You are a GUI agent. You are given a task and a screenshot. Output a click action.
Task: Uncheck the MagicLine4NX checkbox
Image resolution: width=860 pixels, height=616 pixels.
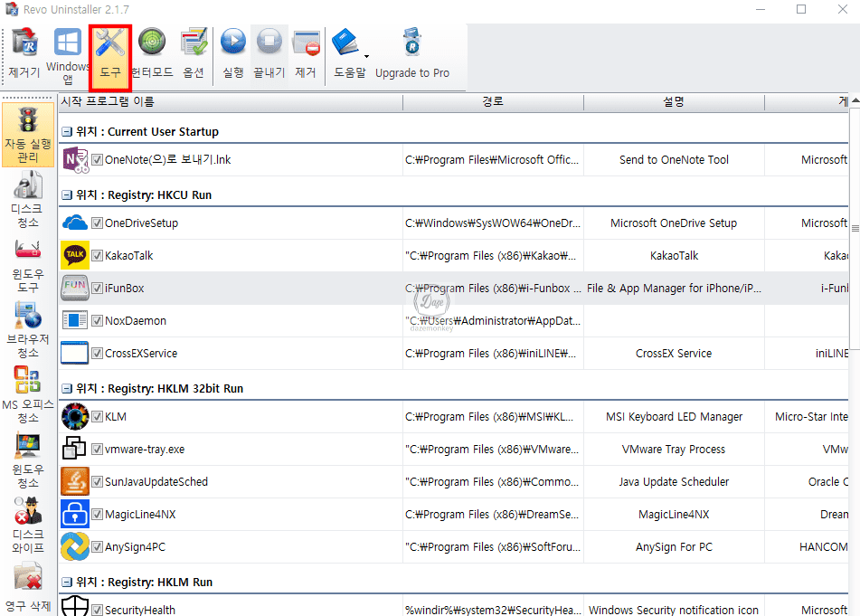coord(97,514)
